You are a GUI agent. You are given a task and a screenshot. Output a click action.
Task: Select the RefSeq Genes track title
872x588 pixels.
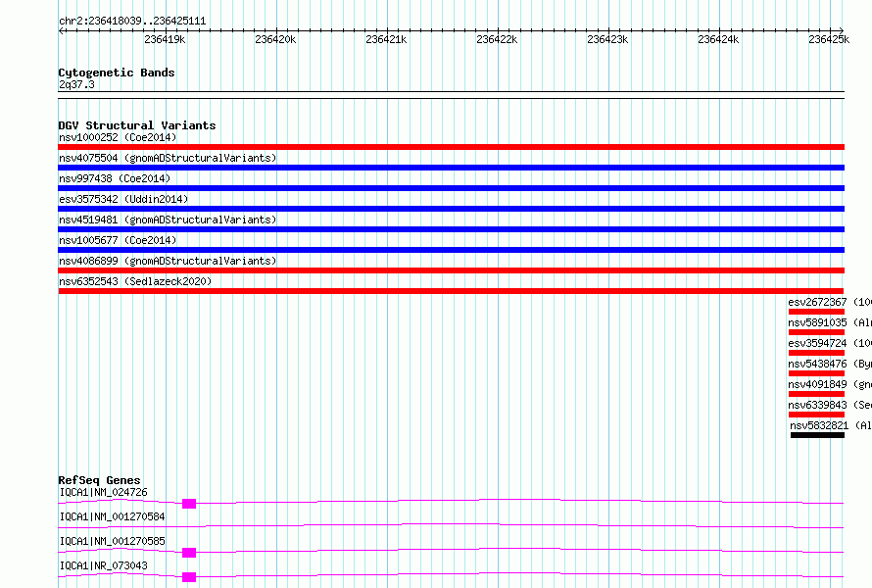click(x=99, y=480)
